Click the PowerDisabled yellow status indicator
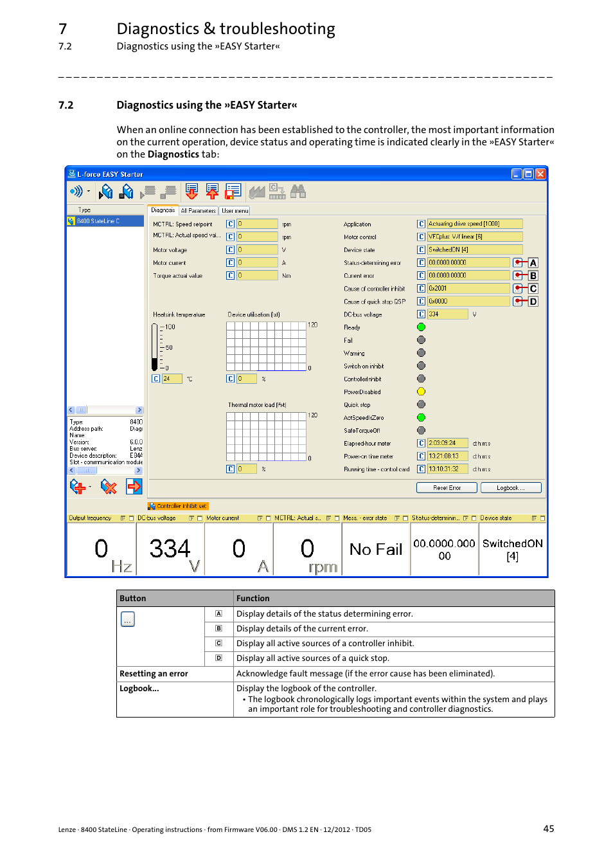 (421, 392)
